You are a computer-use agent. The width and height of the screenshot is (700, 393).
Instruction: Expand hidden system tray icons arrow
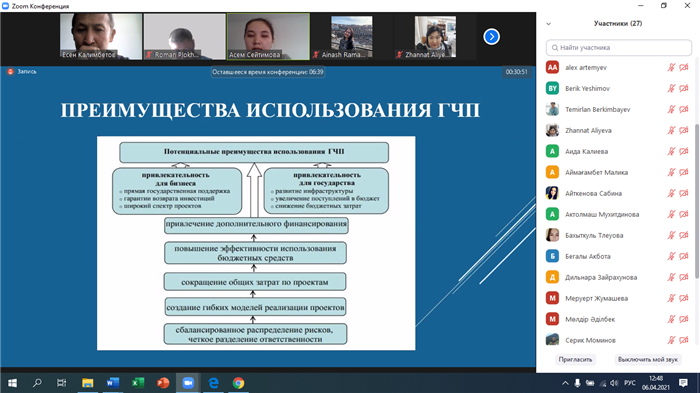(x=565, y=383)
